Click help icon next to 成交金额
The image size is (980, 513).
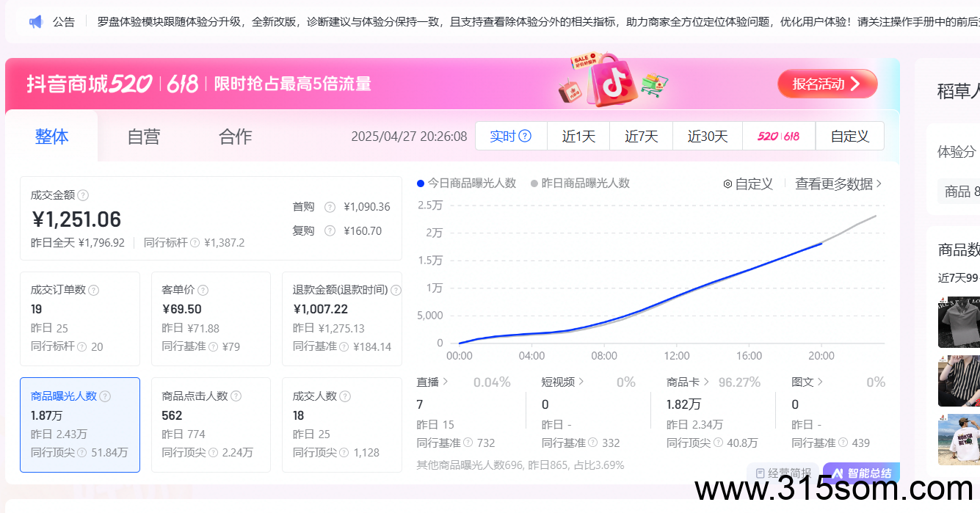83,195
